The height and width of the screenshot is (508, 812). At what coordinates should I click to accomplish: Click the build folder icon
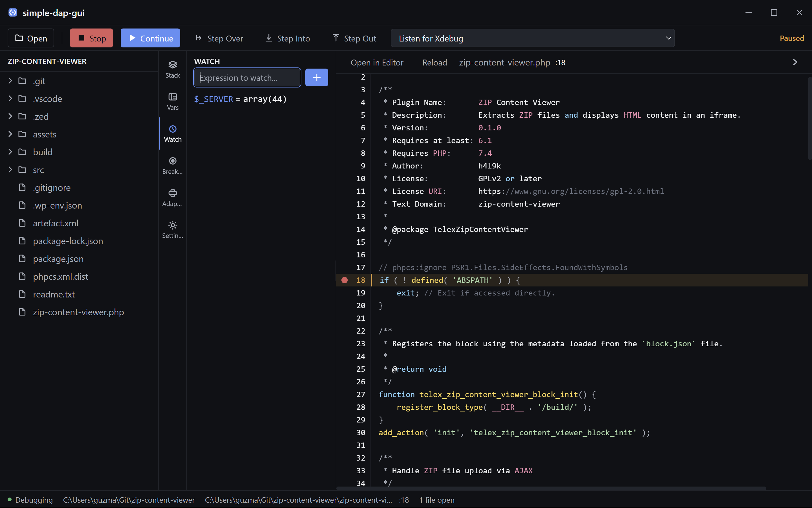[22, 152]
